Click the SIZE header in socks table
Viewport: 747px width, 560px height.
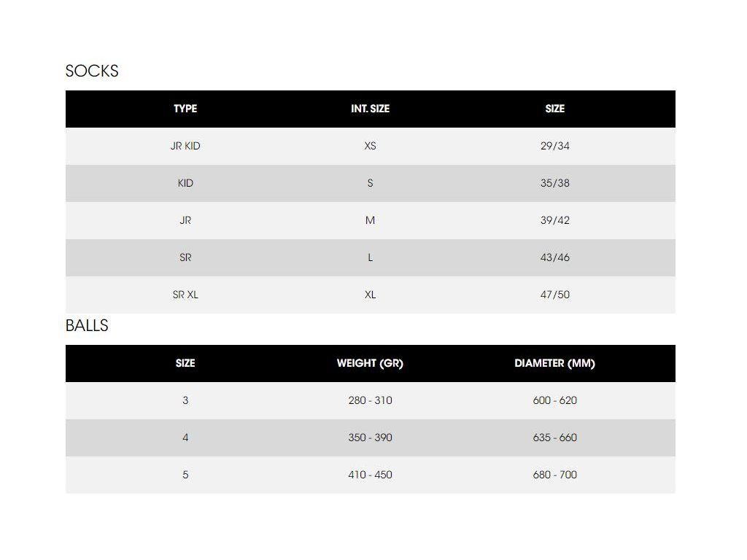(x=554, y=109)
